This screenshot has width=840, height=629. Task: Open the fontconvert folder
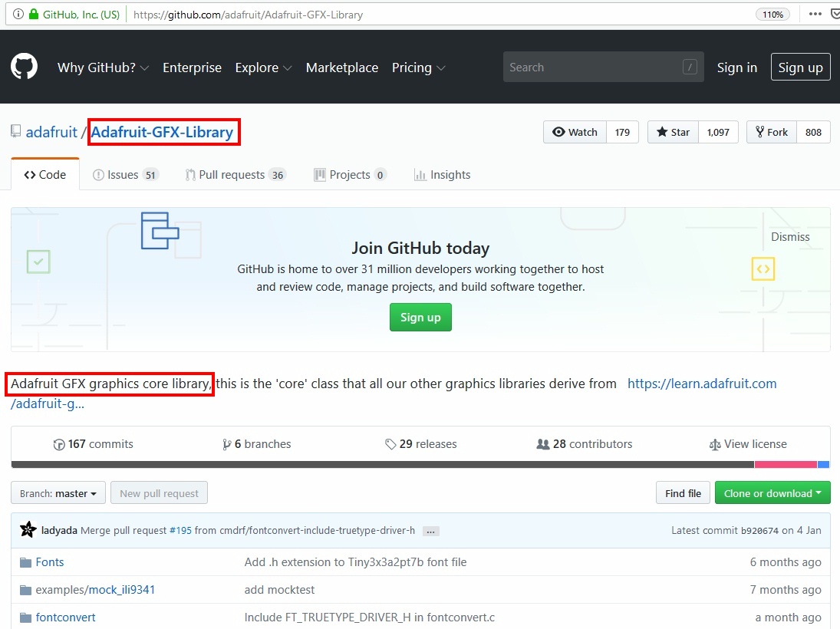65,617
